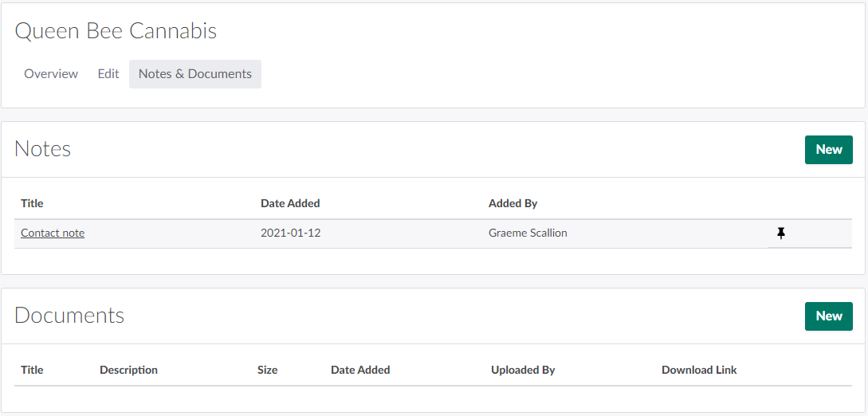
Task: Switch to the Edit tab
Action: 108,74
